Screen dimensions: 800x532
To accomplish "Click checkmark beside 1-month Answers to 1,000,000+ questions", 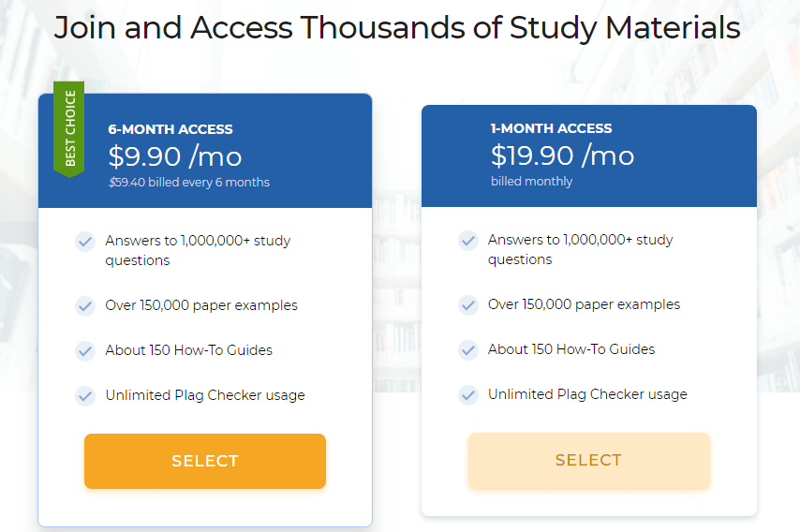I will (467, 240).
